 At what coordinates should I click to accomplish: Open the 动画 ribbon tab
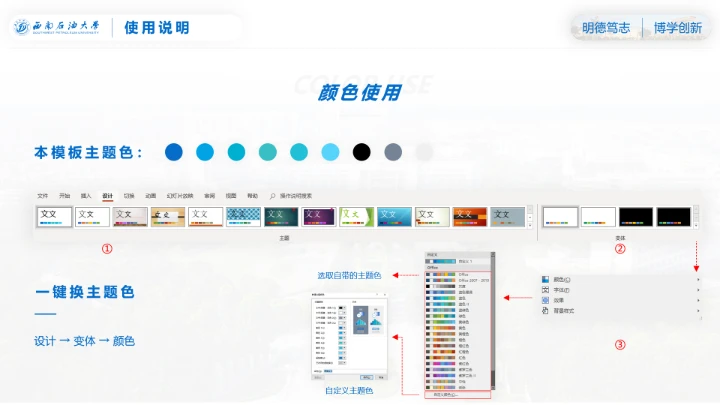pyautogui.click(x=151, y=196)
